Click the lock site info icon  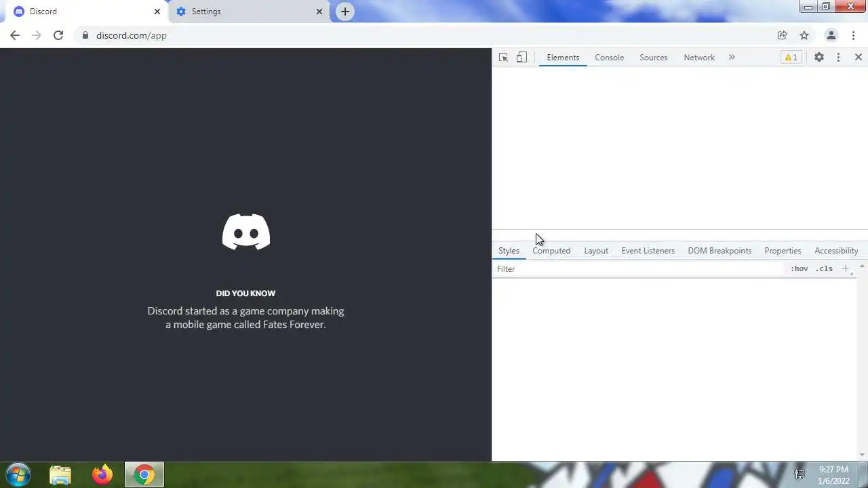coord(85,35)
